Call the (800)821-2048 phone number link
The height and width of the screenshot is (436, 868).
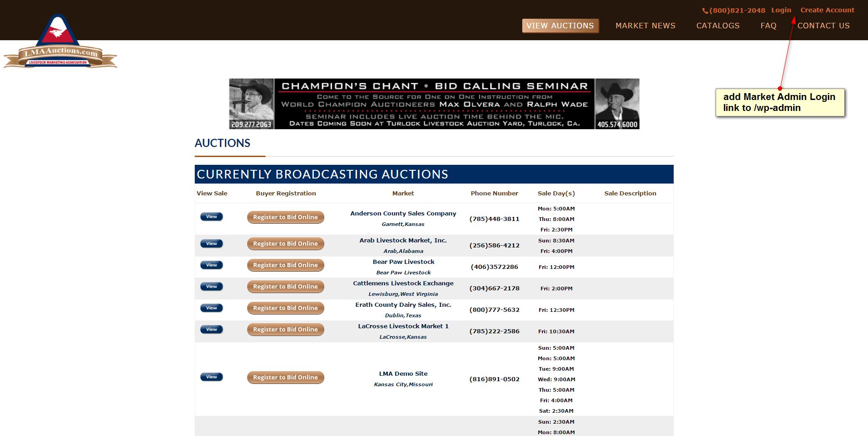click(x=734, y=11)
